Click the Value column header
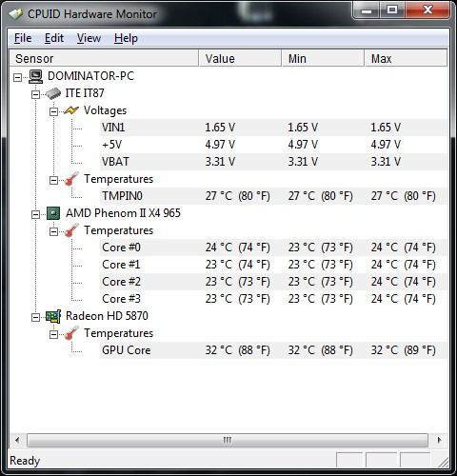The image size is (457, 476). (240, 58)
